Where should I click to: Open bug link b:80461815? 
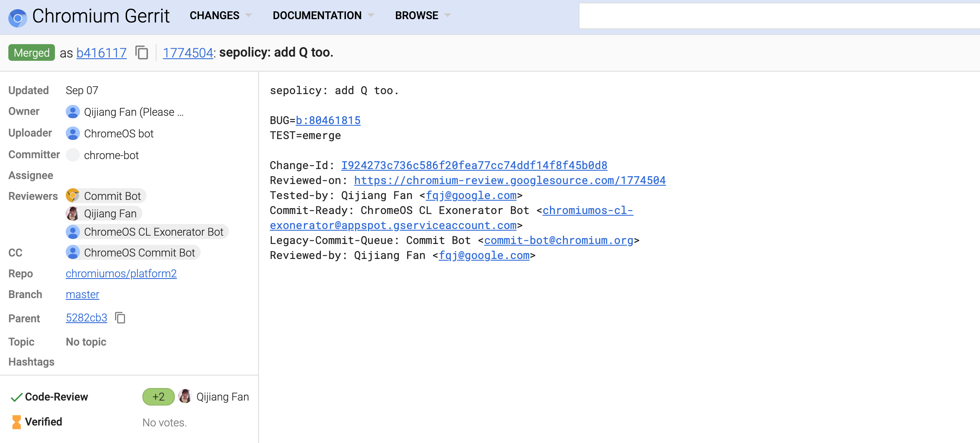(x=328, y=120)
